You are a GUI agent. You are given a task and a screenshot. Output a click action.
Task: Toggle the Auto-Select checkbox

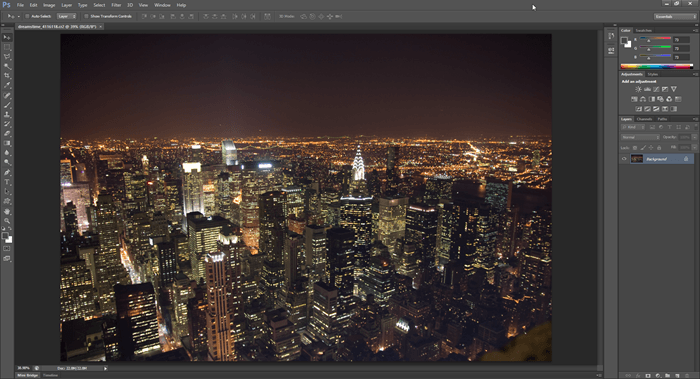[27, 16]
